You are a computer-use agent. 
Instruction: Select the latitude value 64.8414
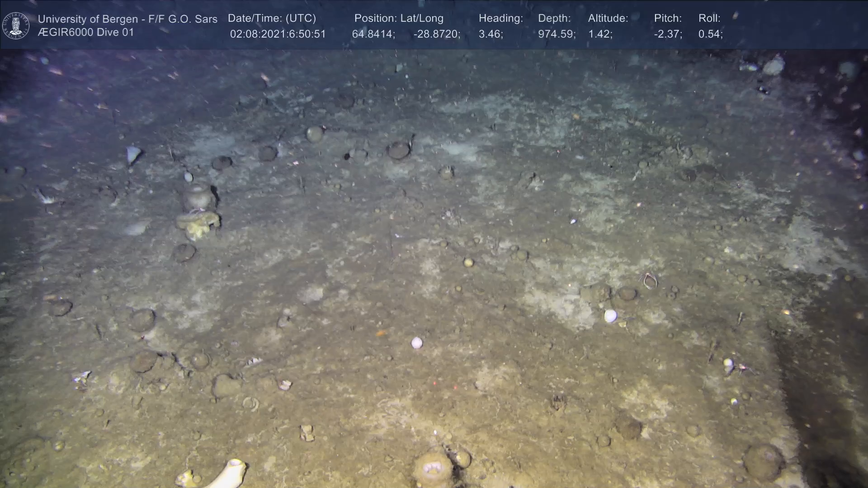click(373, 34)
